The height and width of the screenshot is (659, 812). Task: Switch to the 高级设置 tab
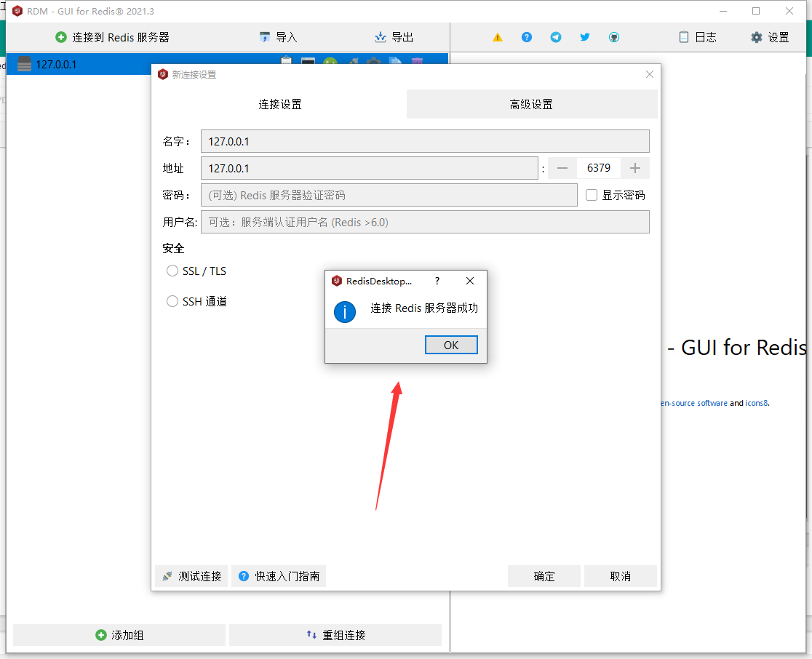(x=531, y=104)
